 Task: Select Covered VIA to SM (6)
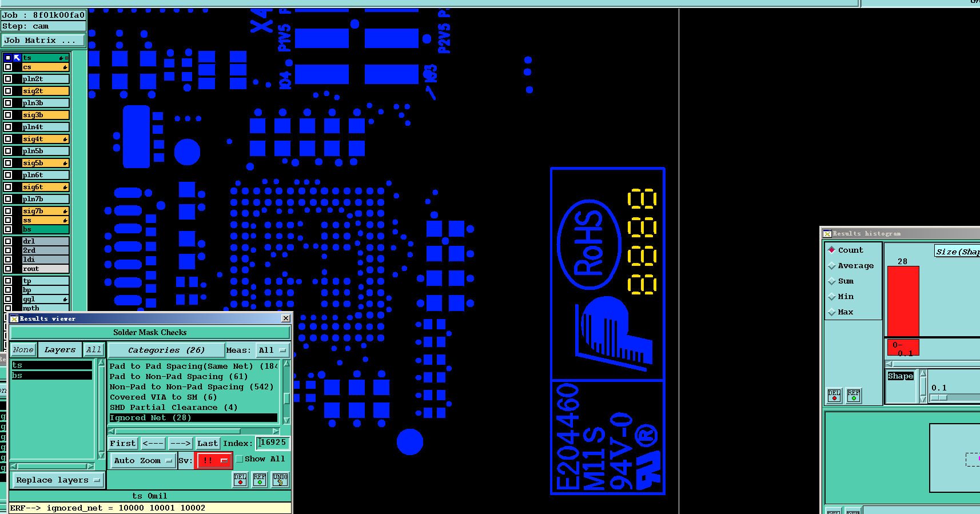[x=194, y=397]
